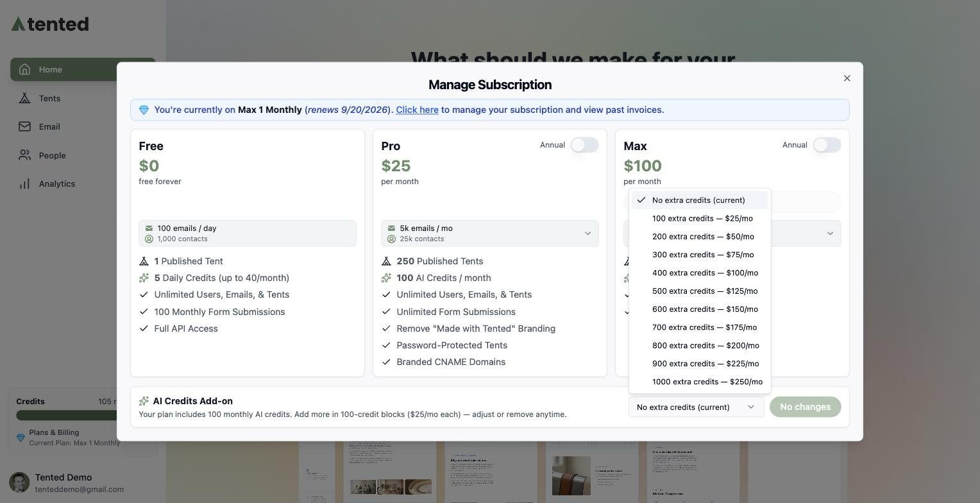Select 100 extra credits — $25/mo
The image size is (980, 503).
700,218
